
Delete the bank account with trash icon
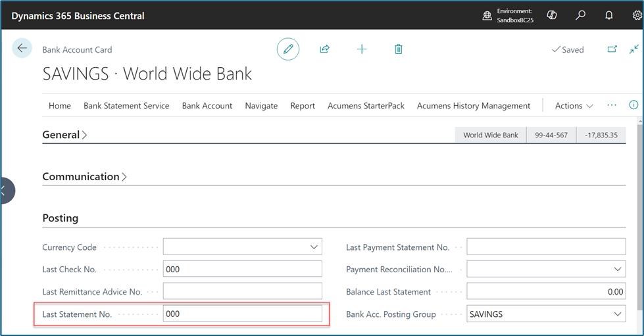(x=399, y=49)
